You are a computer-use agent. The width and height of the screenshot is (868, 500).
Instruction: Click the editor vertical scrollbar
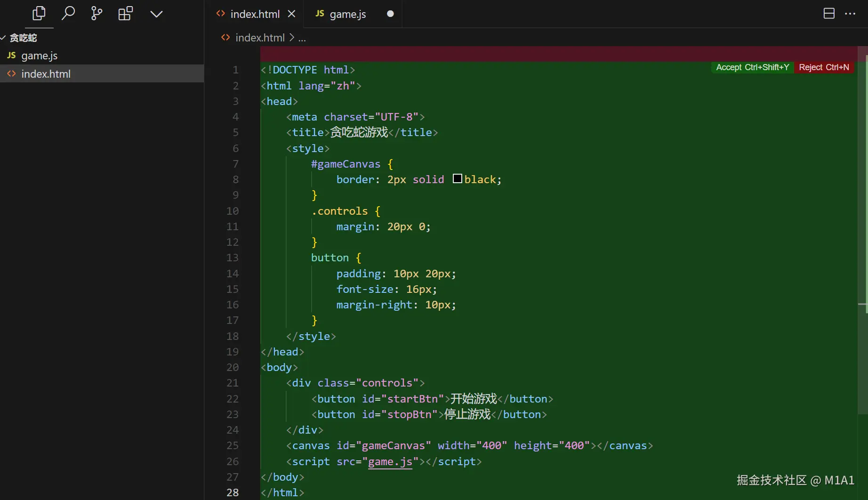pyautogui.click(x=863, y=231)
